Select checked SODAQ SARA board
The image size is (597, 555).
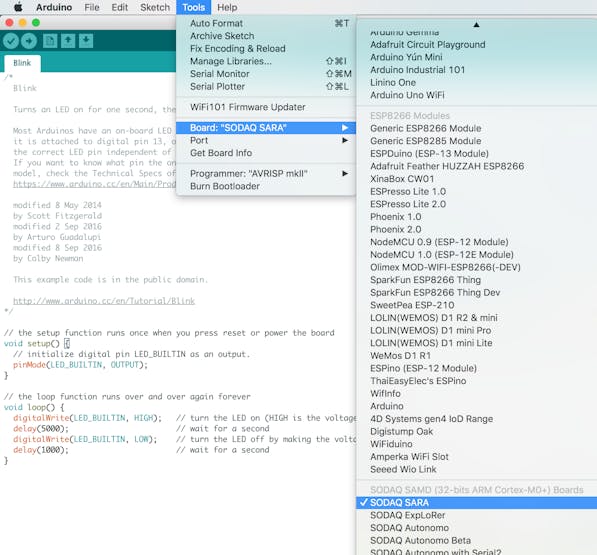pyautogui.click(x=477, y=502)
